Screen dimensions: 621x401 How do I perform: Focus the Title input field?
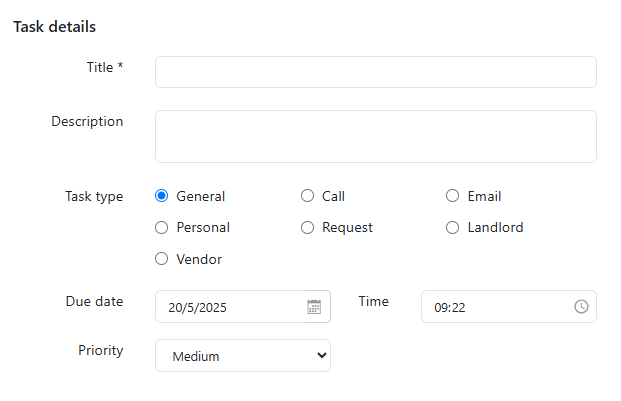coord(376,72)
